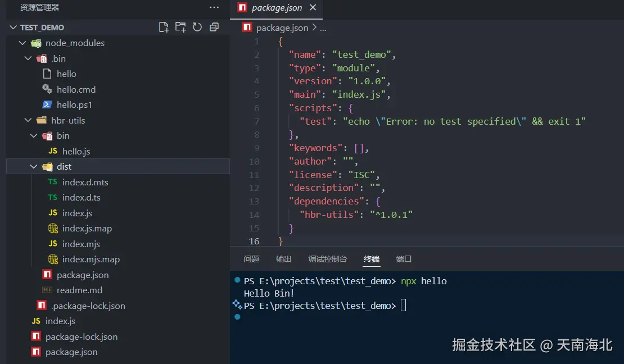Image resolution: width=624 pixels, height=364 pixels.
Task: Click the gear icon beside hello.cmd
Action: [x=47, y=89]
